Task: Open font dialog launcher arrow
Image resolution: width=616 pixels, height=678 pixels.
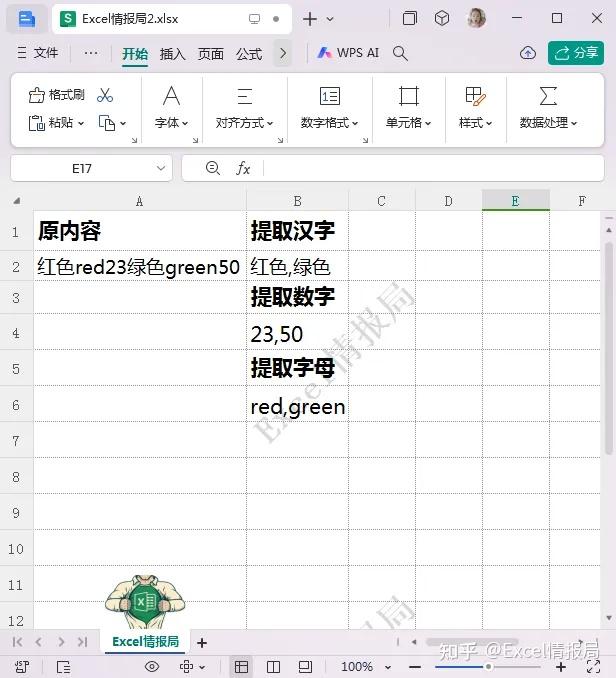Action: [195, 140]
